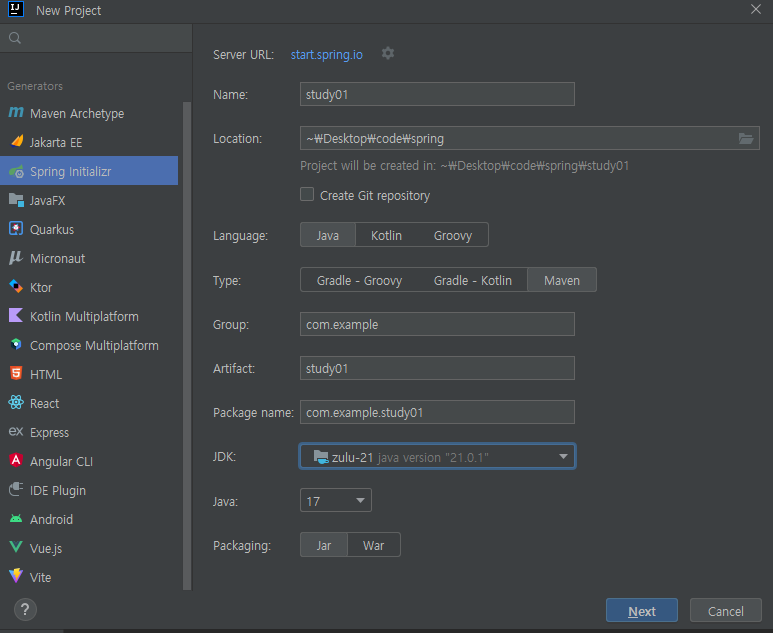Select the Quarkus generator label
Screen dimensions: 773x633
click(52, 229)
